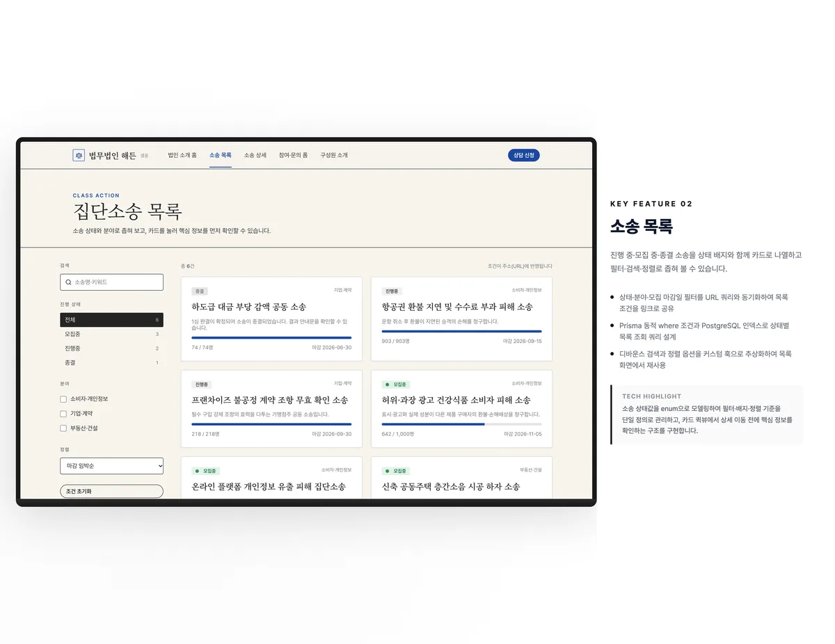Click the 법무법인 해든 scales logo icon
Image resolution: width=835 pixels, height=644 pixels.
point(79,155)
